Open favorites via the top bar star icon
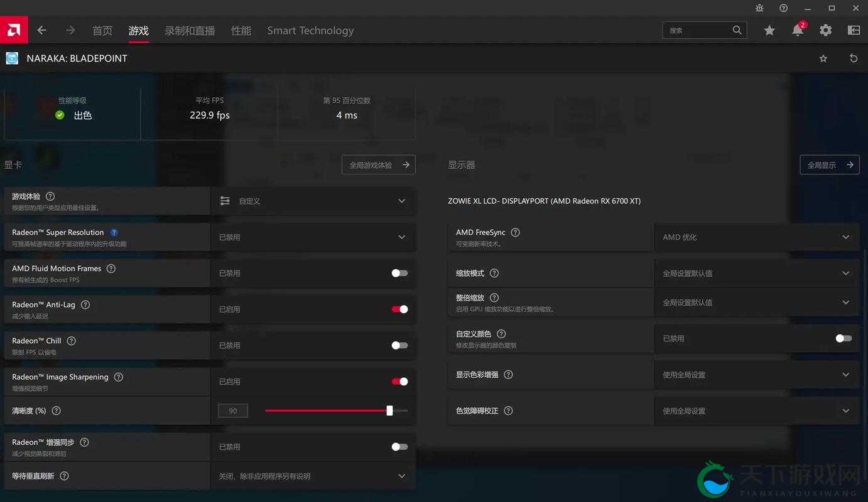The height and width of the screenshot is (502, 868). coord(769,30)
